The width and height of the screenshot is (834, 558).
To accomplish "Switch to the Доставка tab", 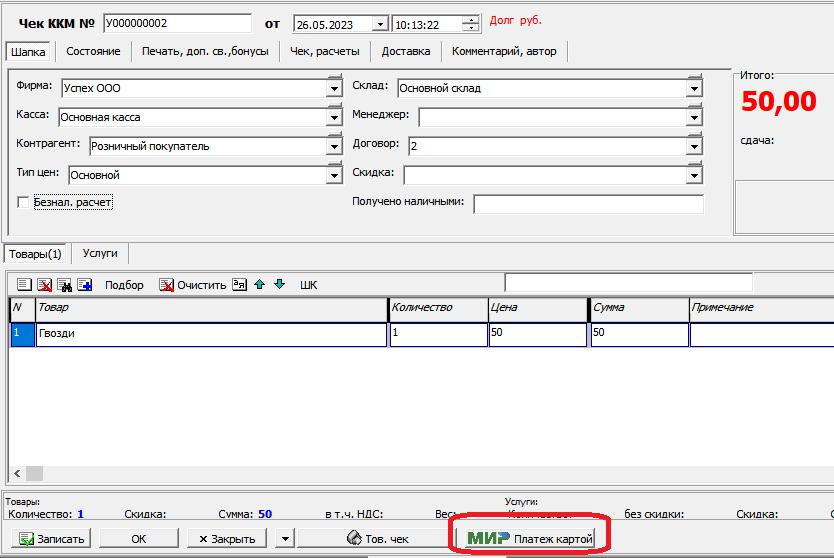I will pyautogui.click(x=406, y=51).
